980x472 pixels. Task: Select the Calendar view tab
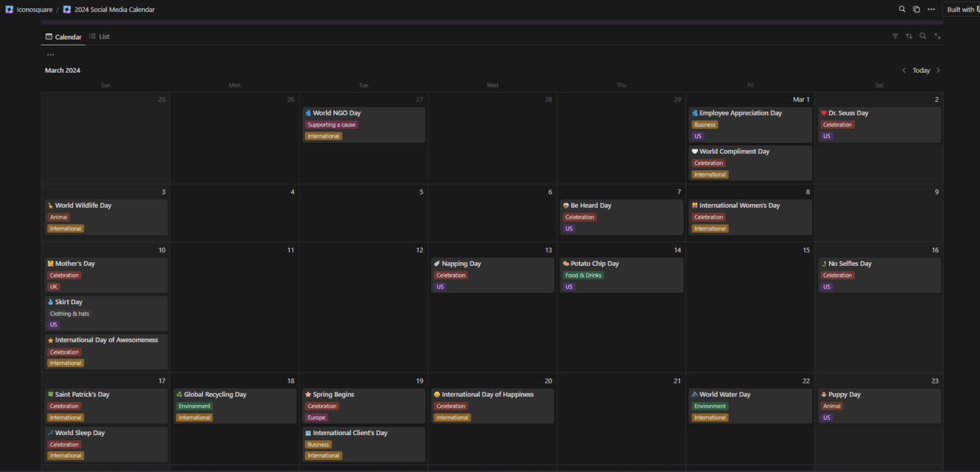coord(63,36)
